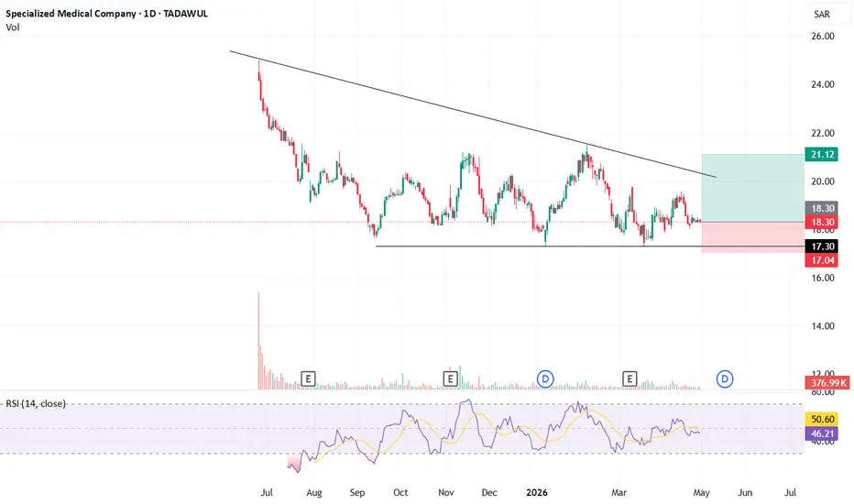Click the red 17.04 stop price label
This screenshot has width=854, height=504.
[823, 260]
